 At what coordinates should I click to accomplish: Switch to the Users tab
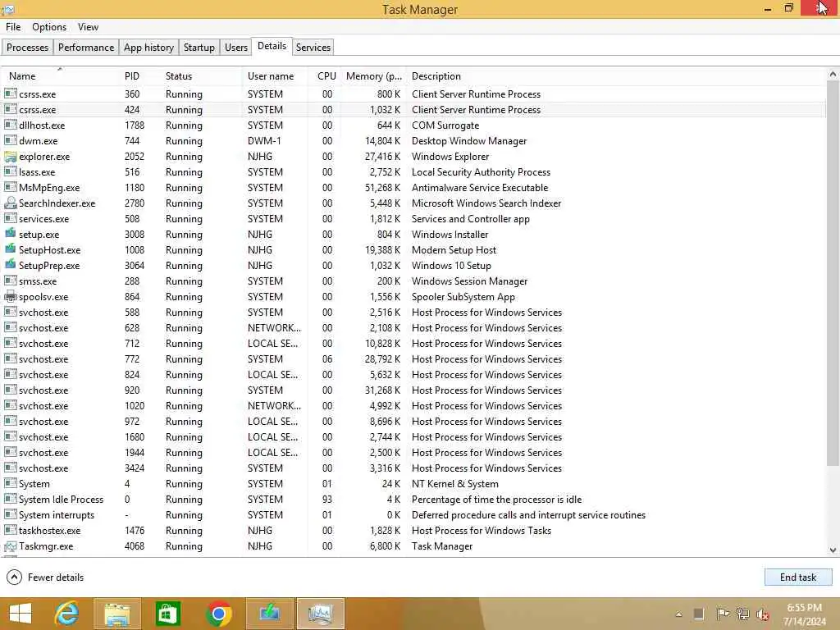tap(236, 47)
